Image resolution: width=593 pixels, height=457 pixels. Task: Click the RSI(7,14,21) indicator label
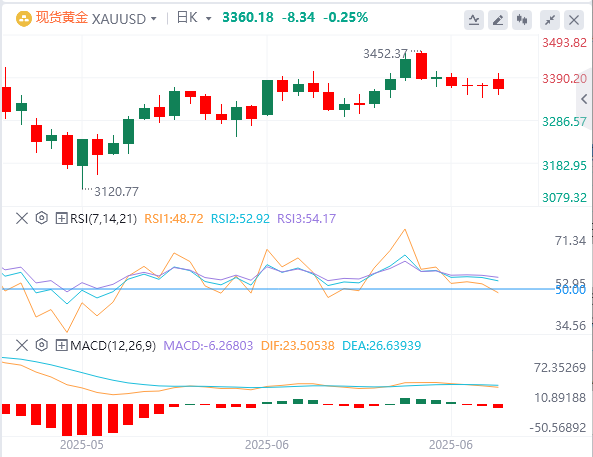tap(103, 219)
